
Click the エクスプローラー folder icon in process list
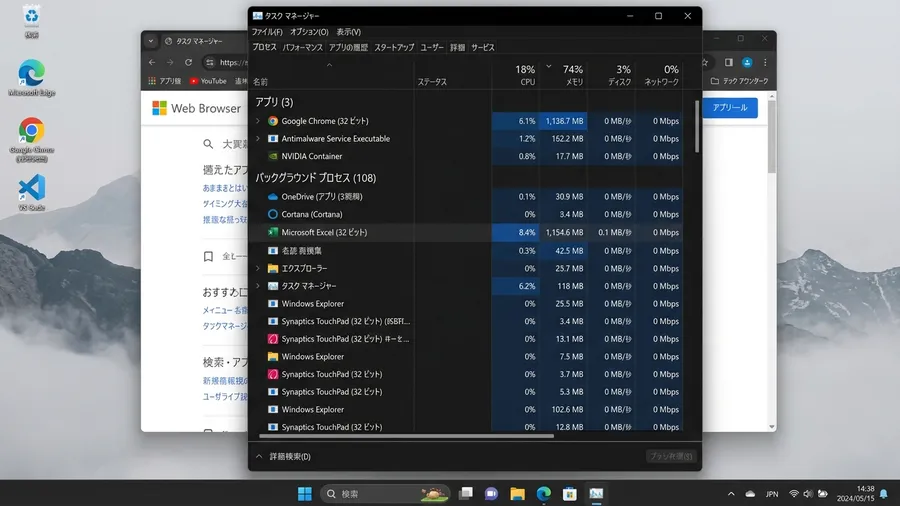click(x=273, y=268)
